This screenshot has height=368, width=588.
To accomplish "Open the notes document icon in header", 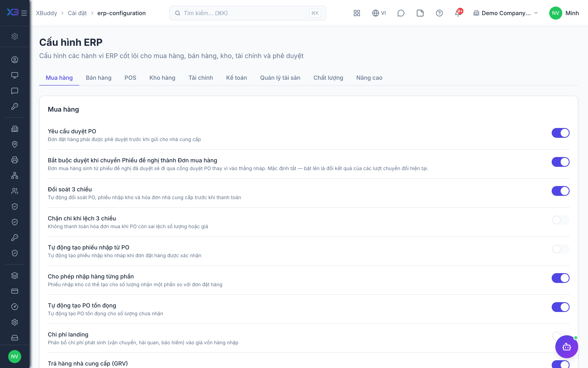I will point(420,13).
